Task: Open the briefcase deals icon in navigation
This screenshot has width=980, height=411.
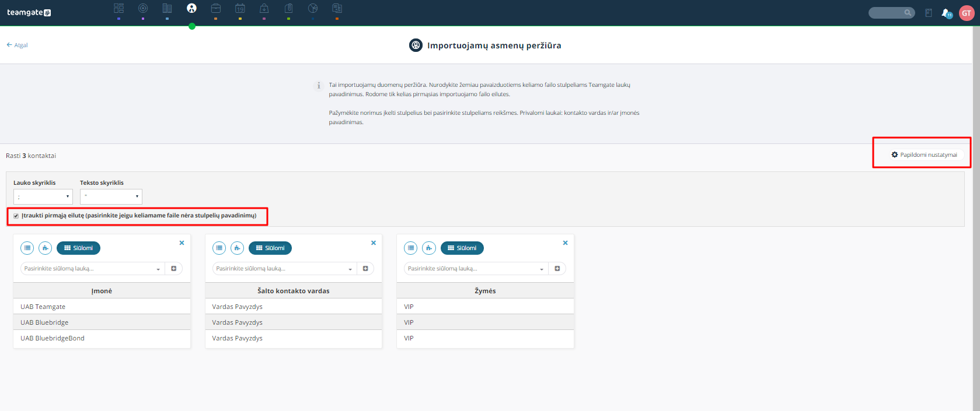Action: [x=216, y=8]
